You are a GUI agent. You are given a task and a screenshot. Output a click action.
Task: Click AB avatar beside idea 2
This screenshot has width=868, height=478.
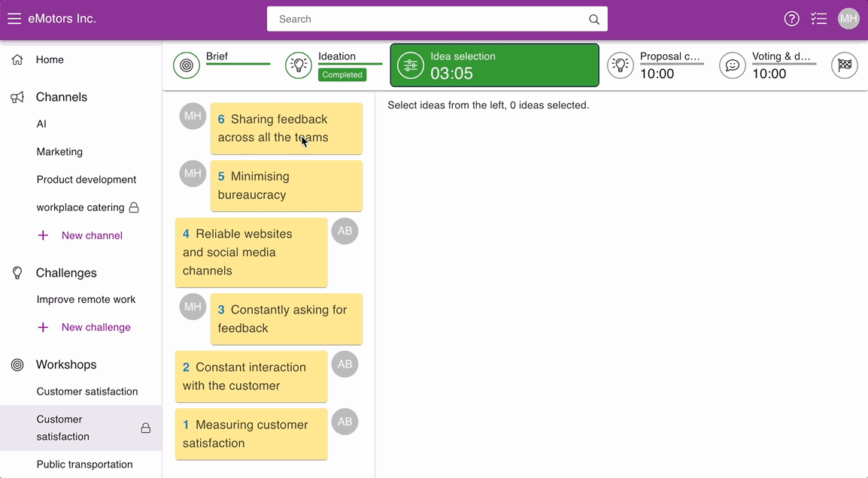345,365
